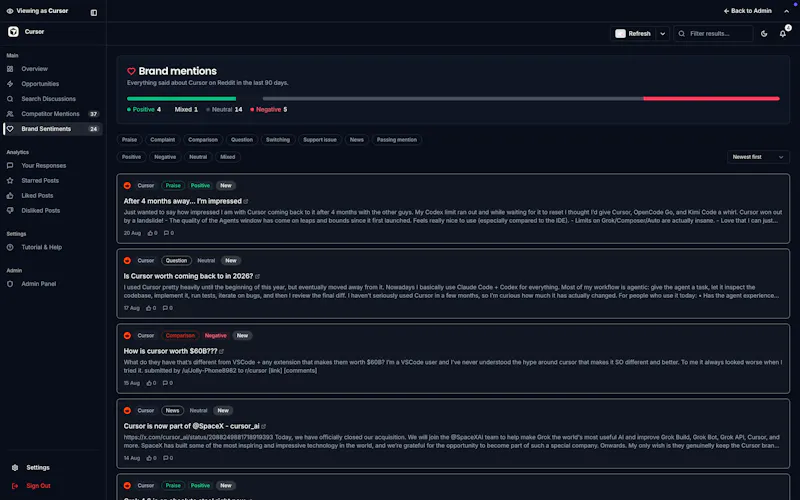
Task: Expand the Refresh options dropdown arrow
Action: [662, 34]
